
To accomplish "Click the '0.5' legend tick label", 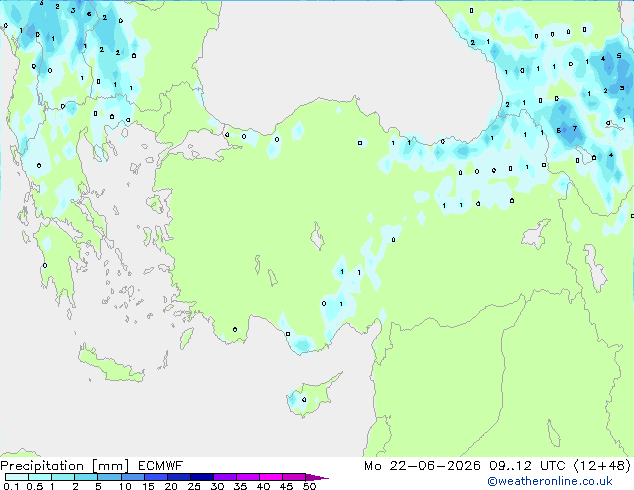I will pyautogui.click(x=34, y=486).
